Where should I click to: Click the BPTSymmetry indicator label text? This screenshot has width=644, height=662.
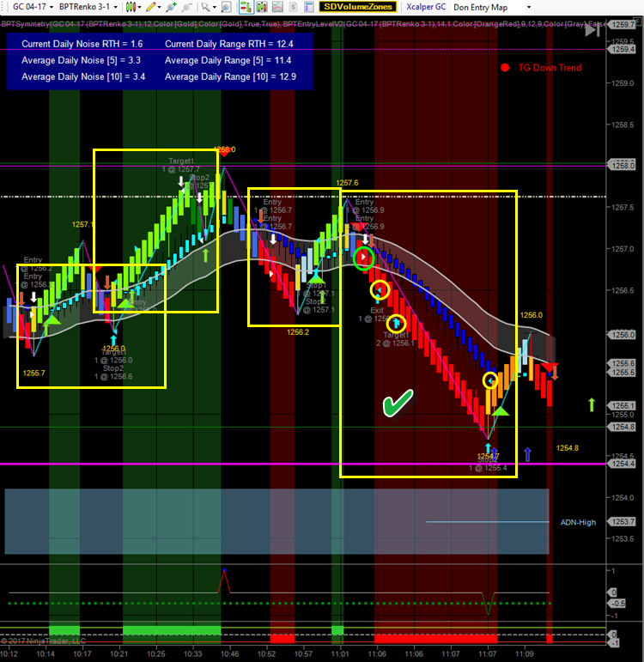click(x=141, y=24)
